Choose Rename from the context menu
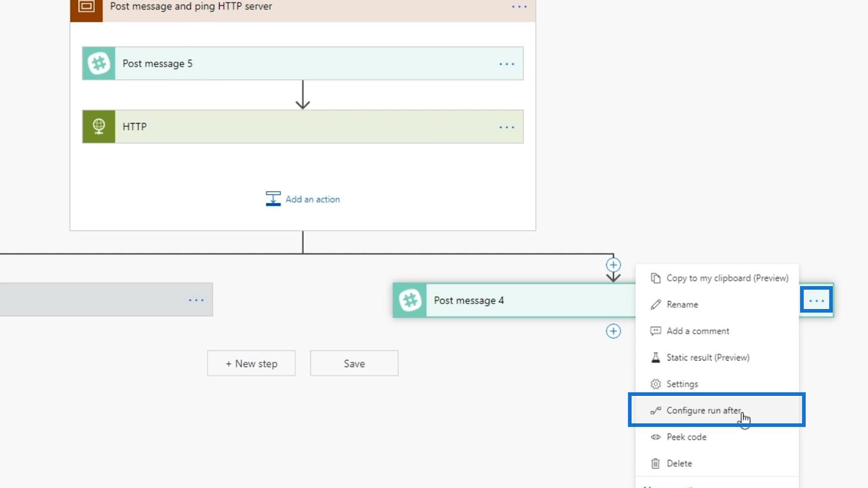Screen dimensions: 868x488 (717, 304)
